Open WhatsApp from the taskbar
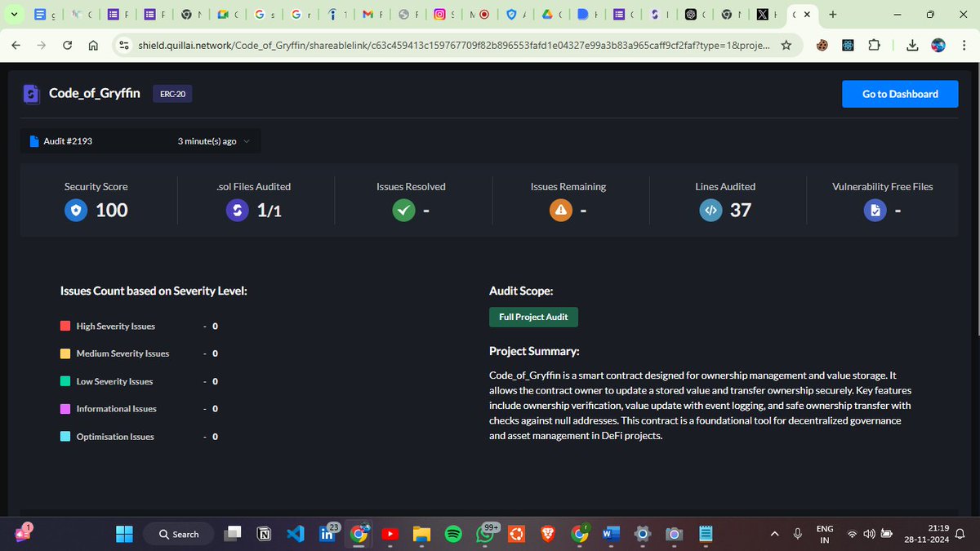 pyautogui.click(x=484, y=534)
